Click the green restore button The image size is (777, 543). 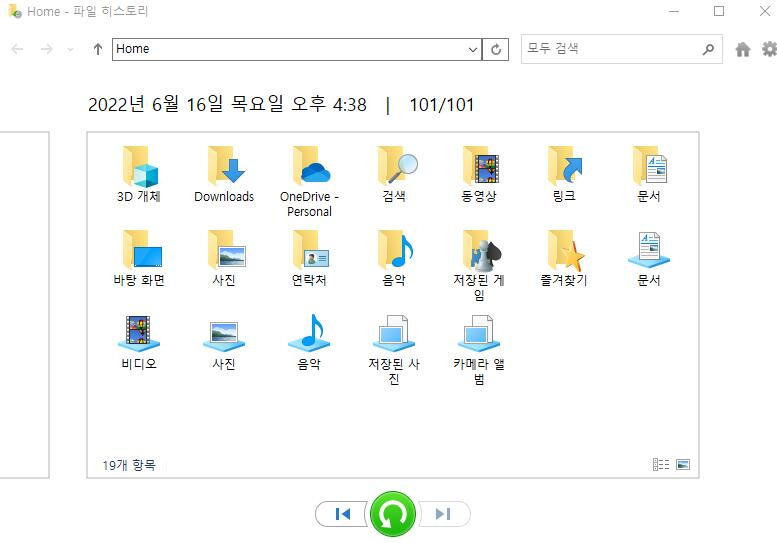pyautogui.click(x=393, y=514)
